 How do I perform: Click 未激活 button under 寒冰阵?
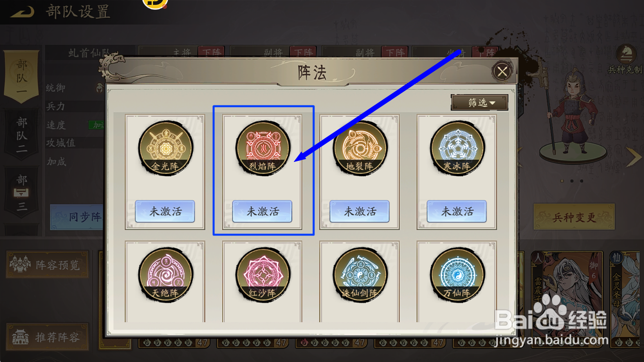click(x=457, y=211)
